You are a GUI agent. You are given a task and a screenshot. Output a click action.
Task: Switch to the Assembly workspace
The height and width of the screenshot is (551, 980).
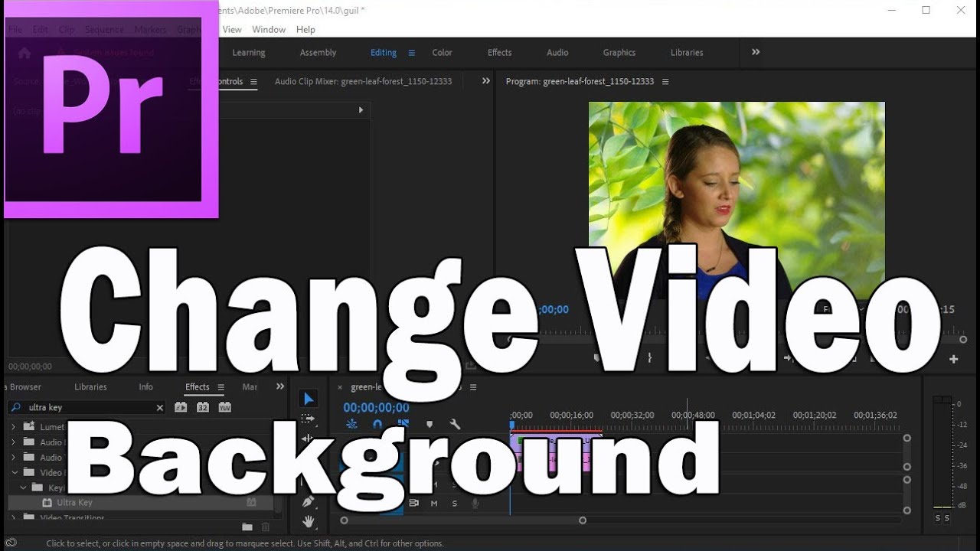(318, 53)
